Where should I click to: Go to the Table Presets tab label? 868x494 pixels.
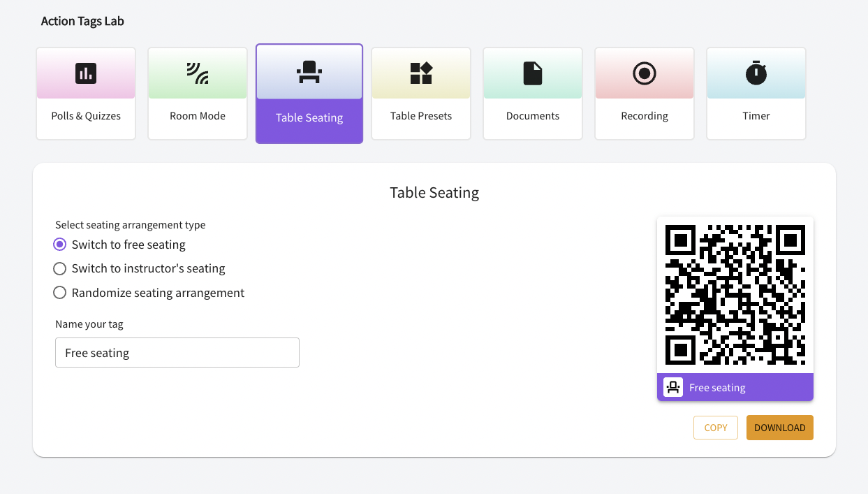pyautogui.click(x=421, y=116)
